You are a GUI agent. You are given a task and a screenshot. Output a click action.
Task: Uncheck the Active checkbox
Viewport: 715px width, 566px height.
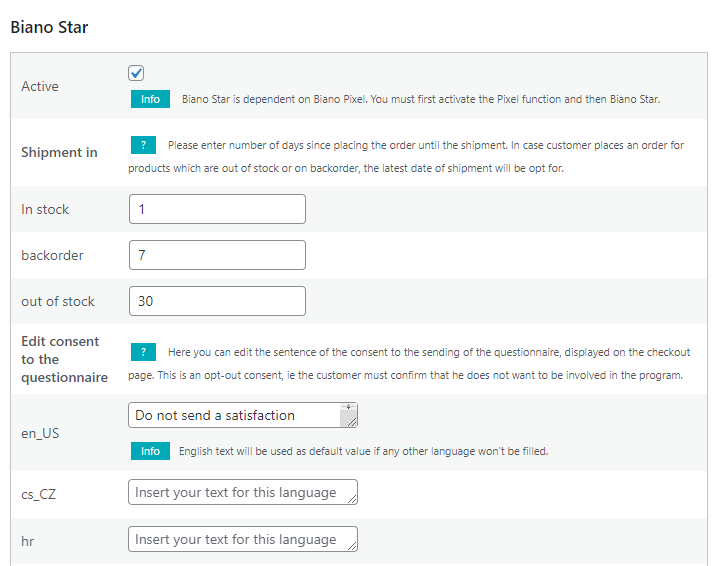(136, 73)
